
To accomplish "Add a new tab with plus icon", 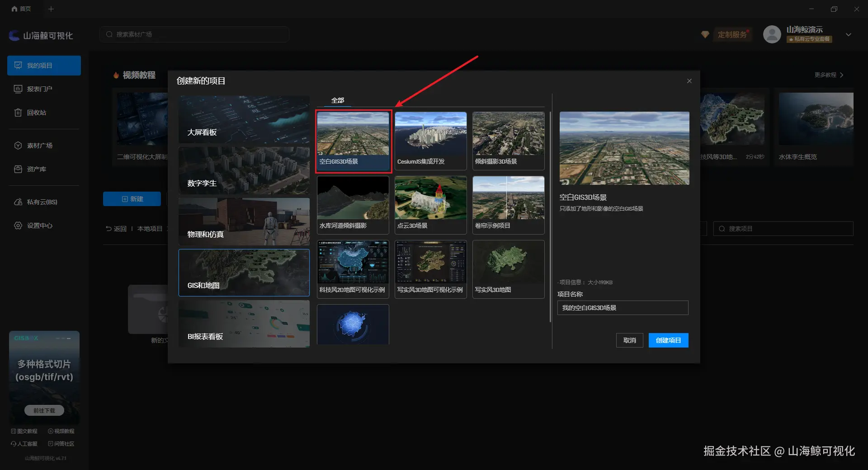I will (51, 9).
